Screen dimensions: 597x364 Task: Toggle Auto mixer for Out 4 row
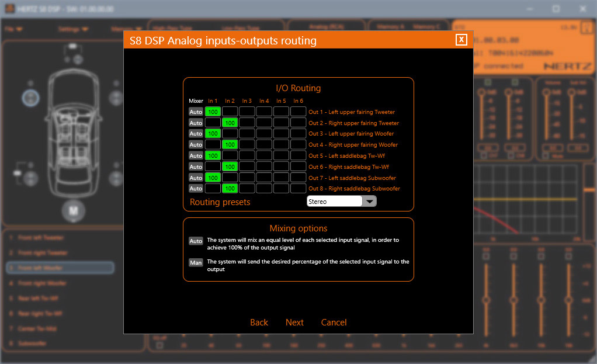point(196,144)
